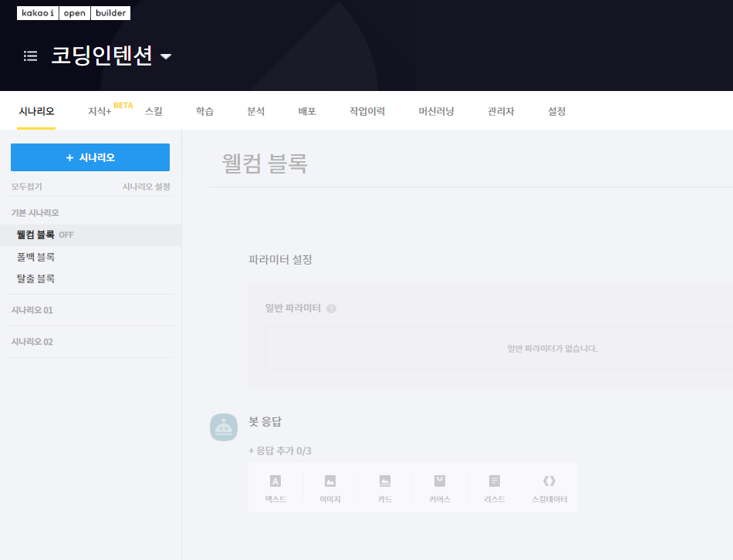The height and width of the screenshot is (560, 733).
Task: Click the BETA badge on 지식+
Action: pos(123,105)
